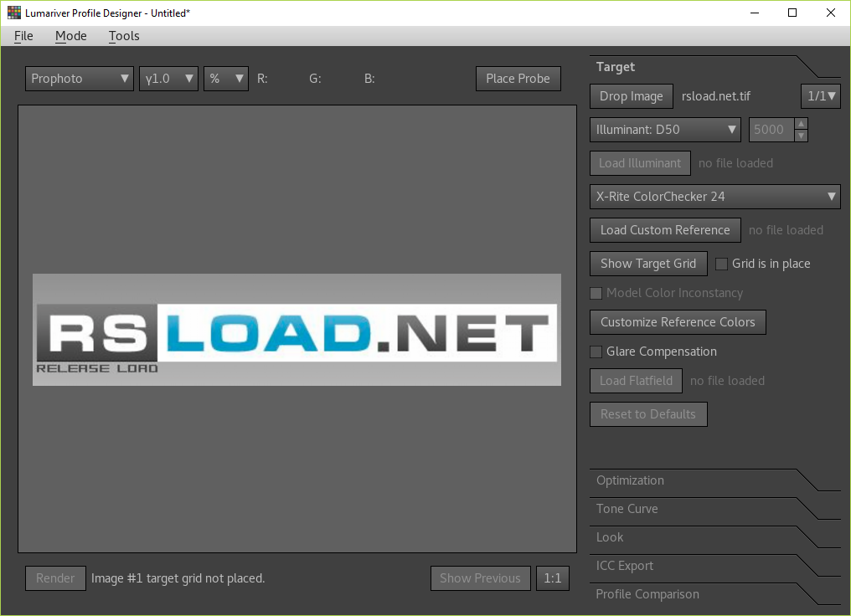The height and width of the screenshot is (616, 851).
Task: Open the Illuminant: D50 dropdown
Action: tap(665, 130)
